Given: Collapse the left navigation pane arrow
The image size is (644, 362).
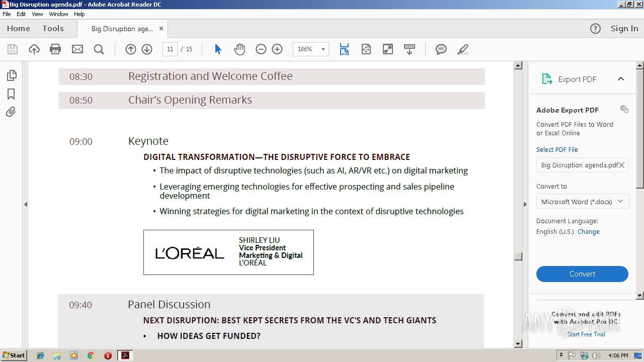Looking at the screenshot, I should point(26,204).
